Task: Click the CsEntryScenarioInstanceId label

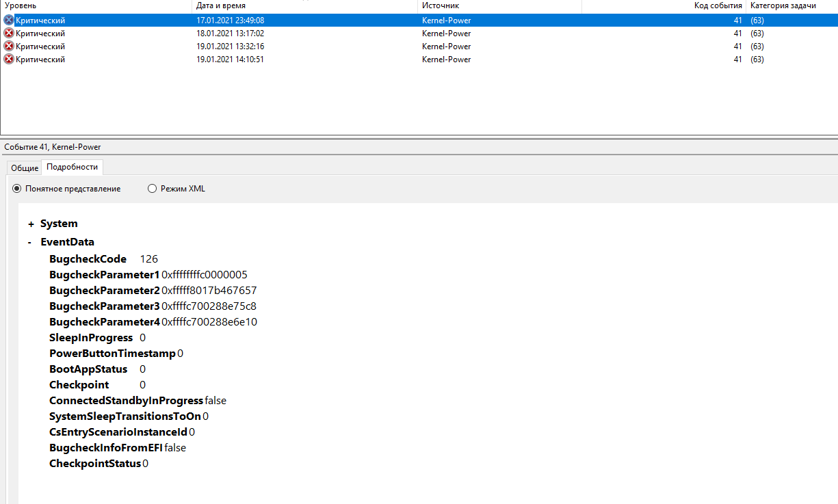Action: [x=118, y=432]
